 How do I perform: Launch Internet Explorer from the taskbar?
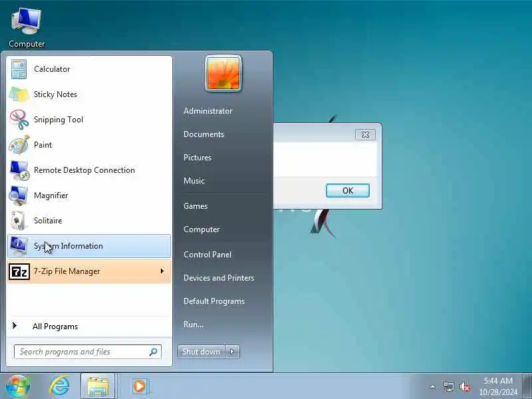60,386
